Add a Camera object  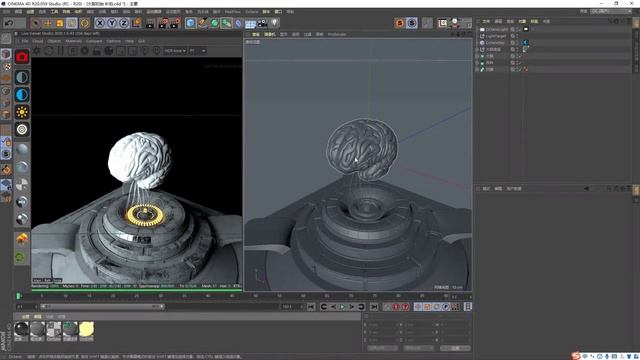[x=262, y=23]
